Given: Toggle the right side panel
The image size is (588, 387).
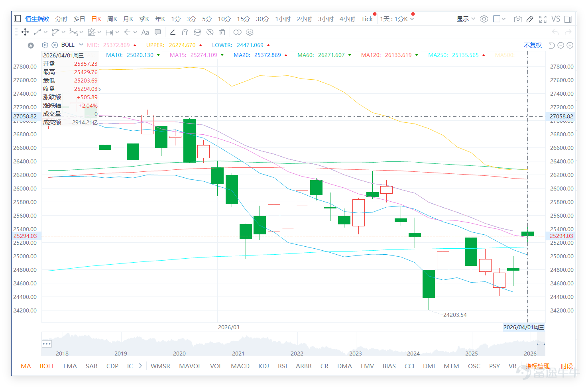Looking at the screenshot, I should click(x=568, y=19).
